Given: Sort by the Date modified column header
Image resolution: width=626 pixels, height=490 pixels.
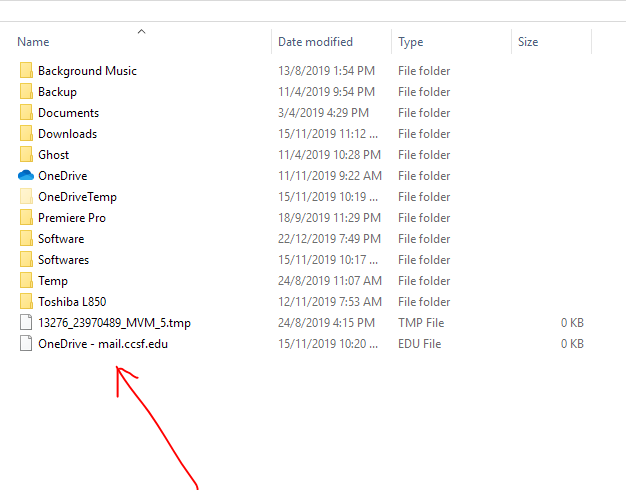Looking at the screenshot, I should coord(315,42).
